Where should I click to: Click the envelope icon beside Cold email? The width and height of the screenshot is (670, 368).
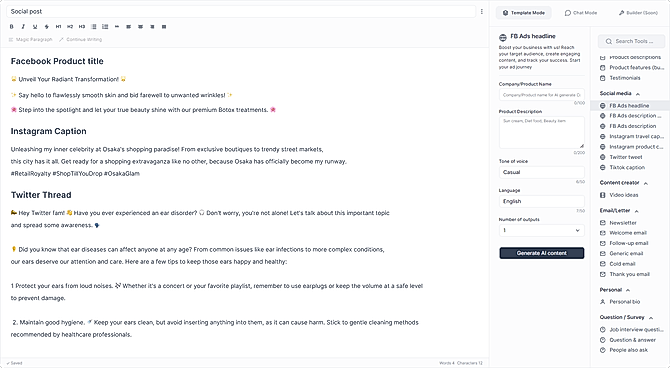click(602, 264)
